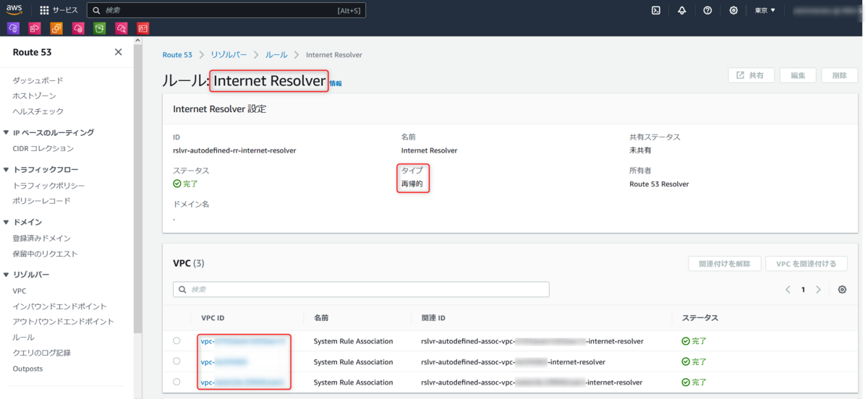
Task: Select radio button for second VPC row
Action: pyautogui.click(x=177, y=361)
